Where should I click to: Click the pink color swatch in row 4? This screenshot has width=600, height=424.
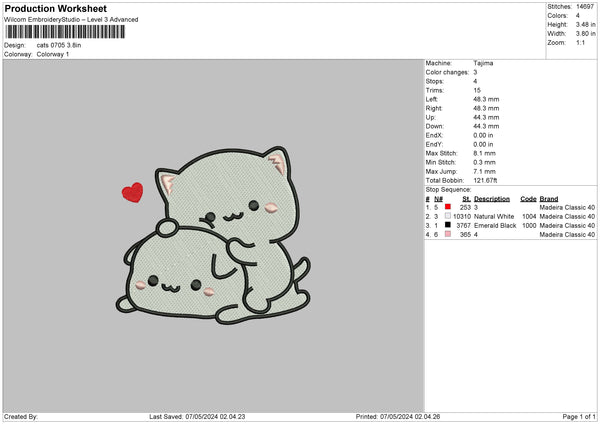448,234
